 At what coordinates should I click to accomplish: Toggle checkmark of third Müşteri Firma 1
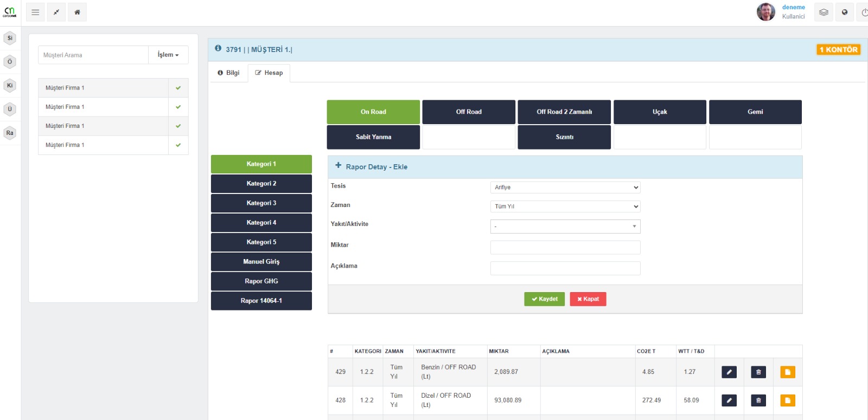[178, 126]
